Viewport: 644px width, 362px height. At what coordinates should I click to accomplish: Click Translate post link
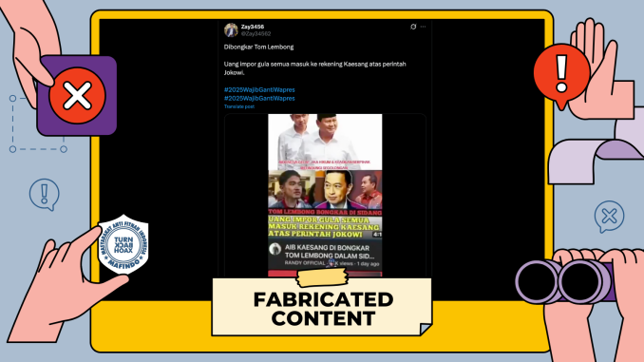(239, 106)
